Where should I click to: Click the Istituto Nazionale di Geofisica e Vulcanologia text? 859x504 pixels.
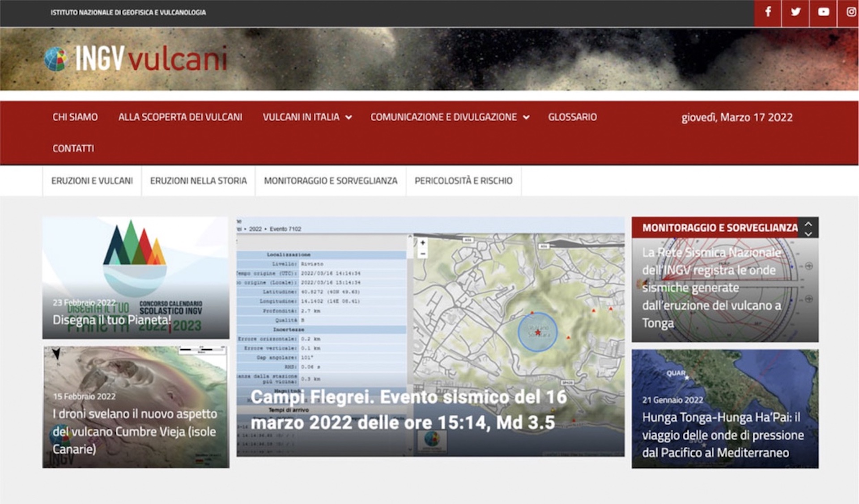pyautogui.click(x=128, y=13)
